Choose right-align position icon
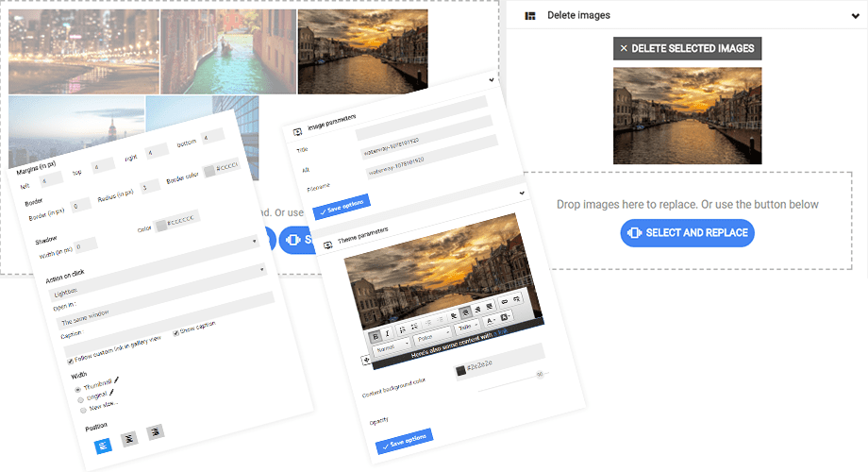The image size is (868, 472). [156, 430]
